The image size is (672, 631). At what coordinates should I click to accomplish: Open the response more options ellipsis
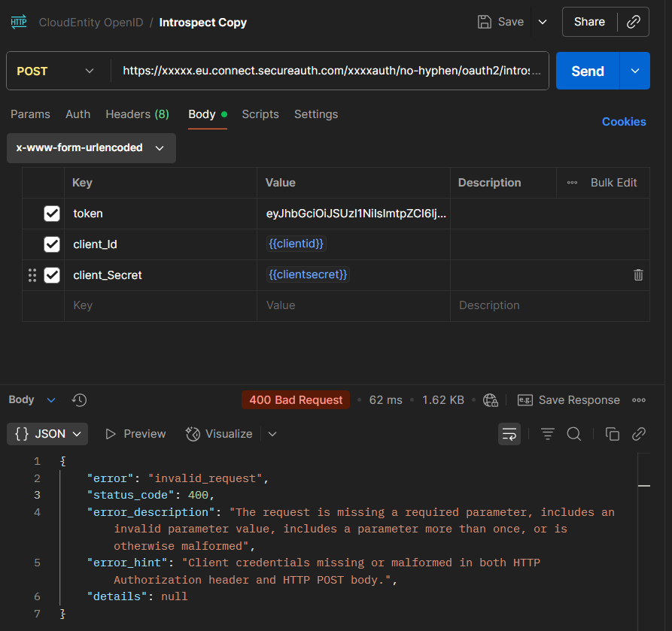click(x=639, y=400)
